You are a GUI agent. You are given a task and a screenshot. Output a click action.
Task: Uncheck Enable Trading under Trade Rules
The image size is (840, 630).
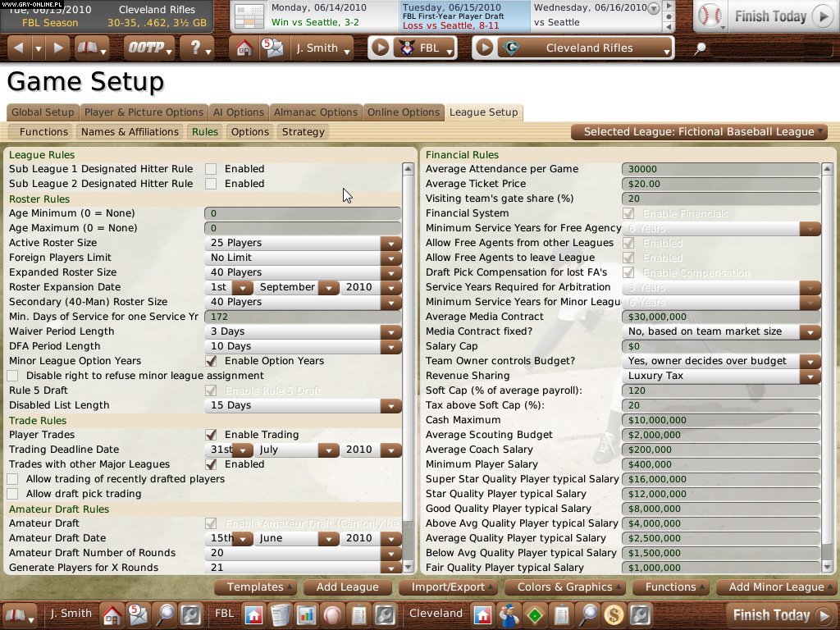click(x=211, y=435)
